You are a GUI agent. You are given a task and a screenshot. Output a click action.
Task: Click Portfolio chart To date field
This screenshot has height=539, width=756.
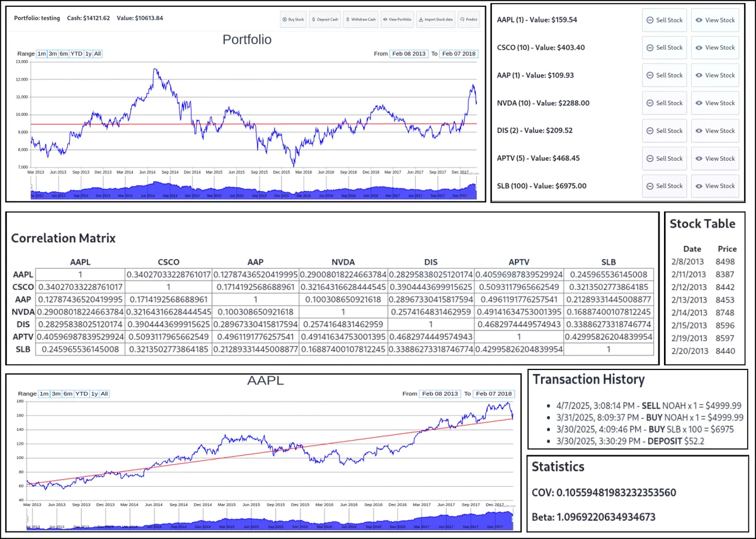coord(459,54)
